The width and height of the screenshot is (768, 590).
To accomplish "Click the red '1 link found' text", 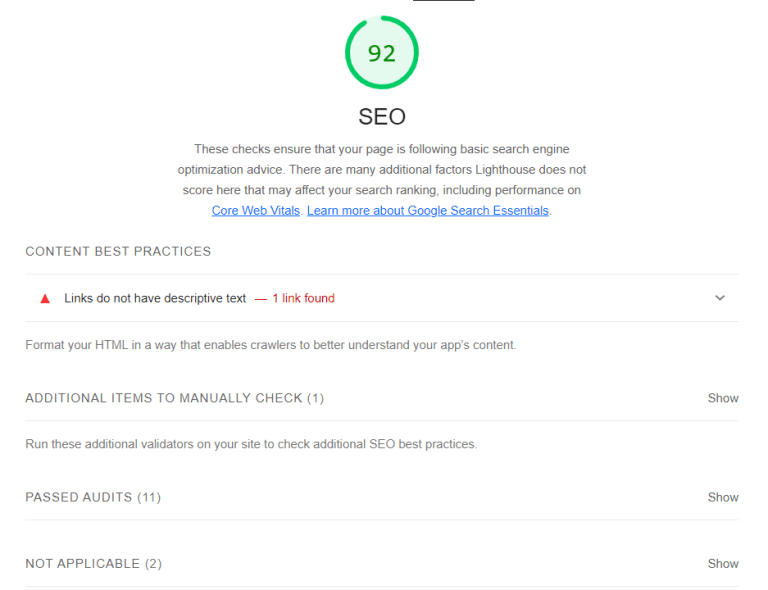I will [303, 298].
